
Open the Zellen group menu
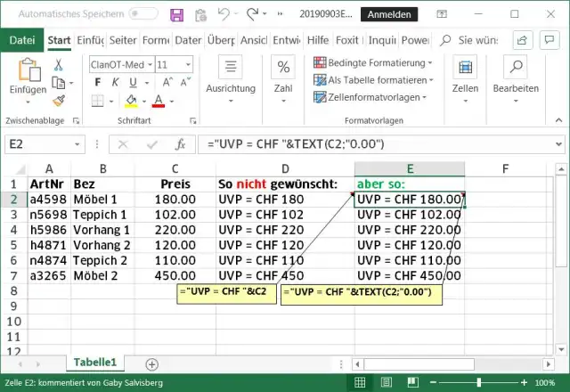pyautogui.click(x=465, y=79)
